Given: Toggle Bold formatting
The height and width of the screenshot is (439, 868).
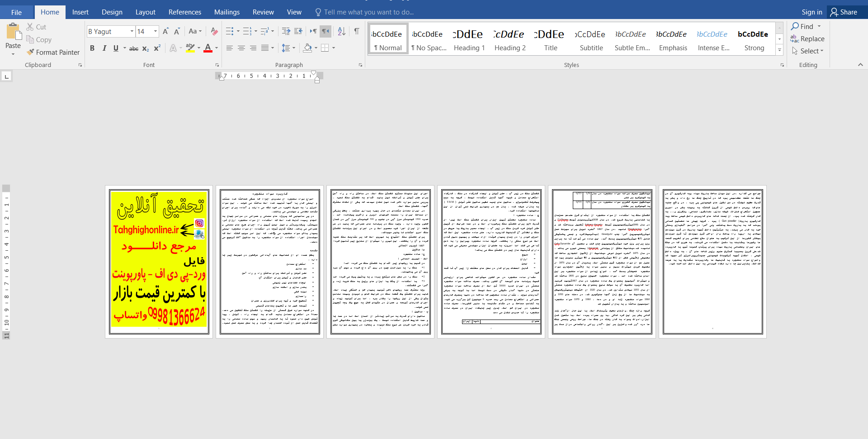Looking at the screenshot, I should tap(92, 48).
